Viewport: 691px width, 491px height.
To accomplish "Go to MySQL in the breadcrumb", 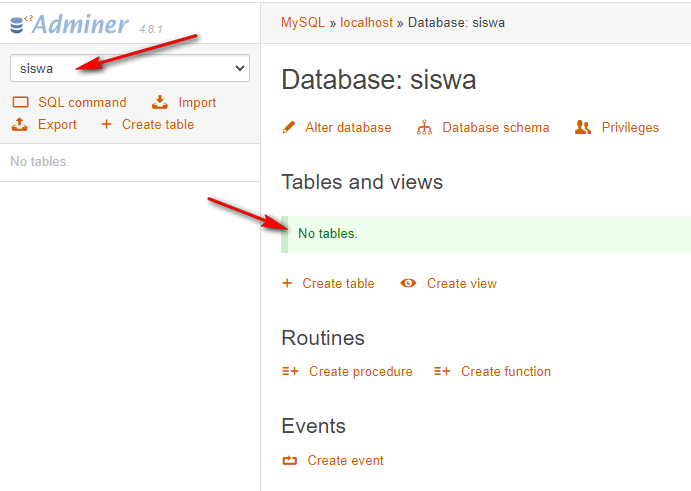I will pyautogui.click(x=302, y=22).
